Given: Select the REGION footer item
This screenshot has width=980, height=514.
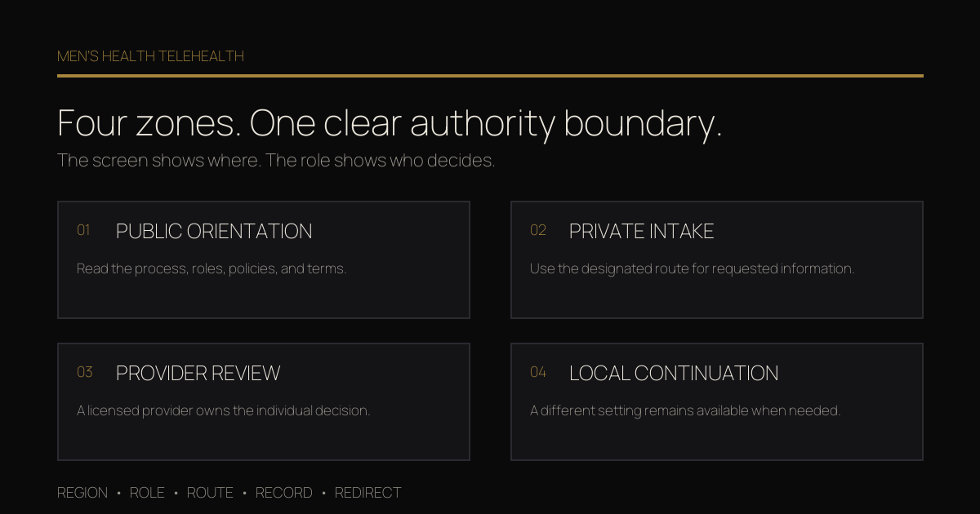Looking at the screenshot, I should pos(82,493).
